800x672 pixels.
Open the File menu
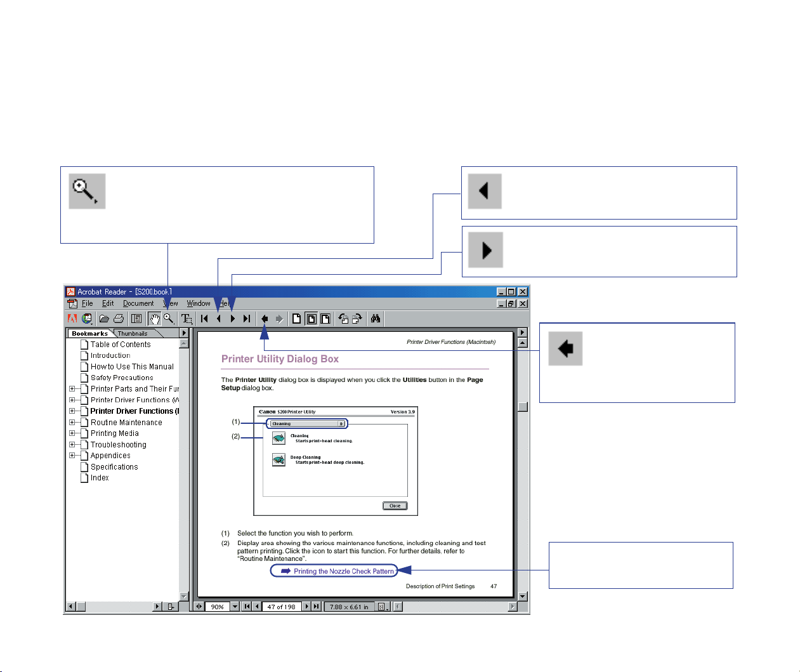(88, 303)
